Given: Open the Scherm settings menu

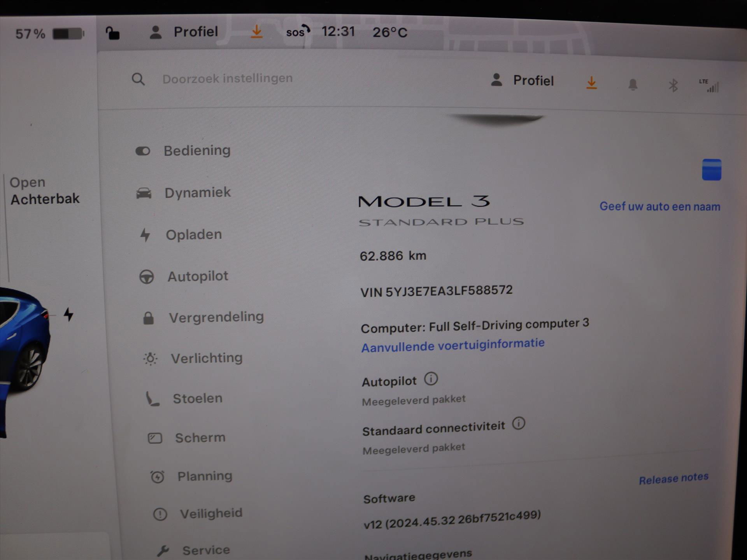Looking at the screenshot, I should [x=187, y=438].
